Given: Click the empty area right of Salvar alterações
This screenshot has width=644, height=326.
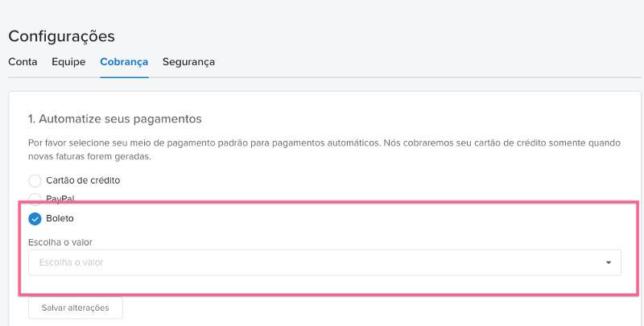Looking at the screenshot, I should tap(369, 307).
